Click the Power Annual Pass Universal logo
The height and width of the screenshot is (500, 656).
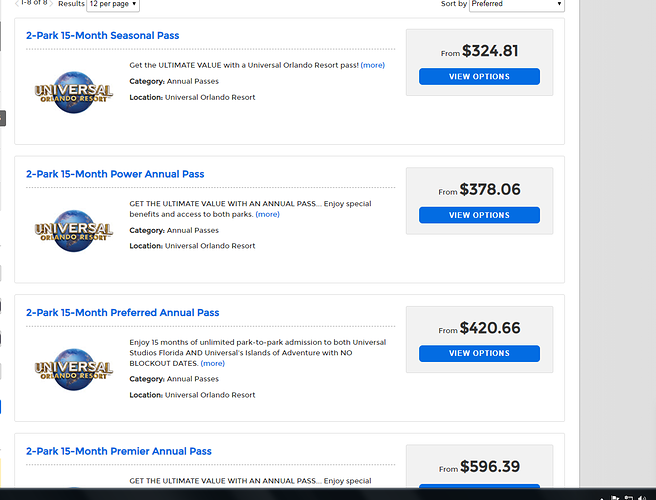pos(74,231)
